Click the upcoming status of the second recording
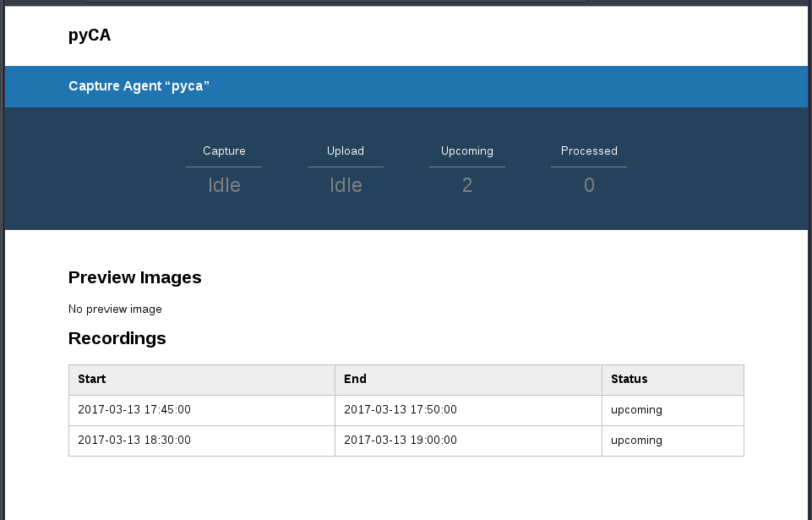The width and height of the screenshot is (812, 520). (x=636, y=441)
